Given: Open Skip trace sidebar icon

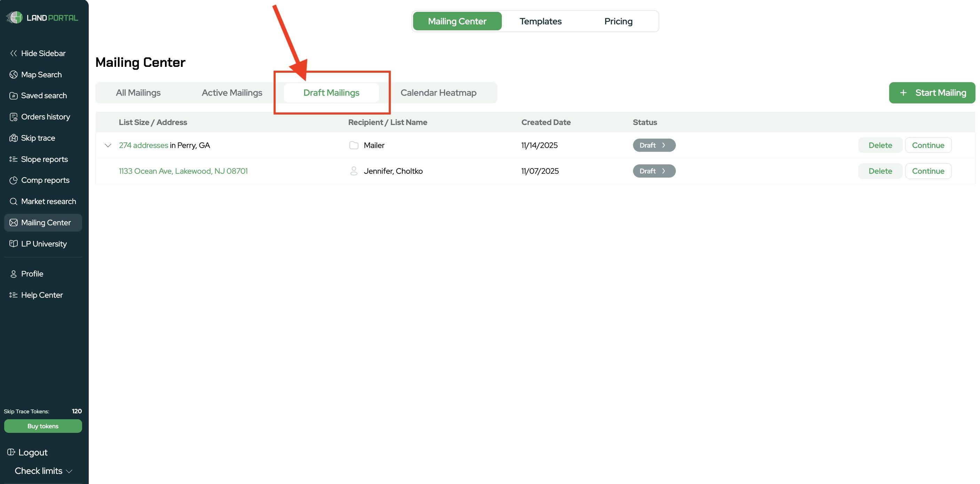Looking at the screenshot, I should coord(13,138).
